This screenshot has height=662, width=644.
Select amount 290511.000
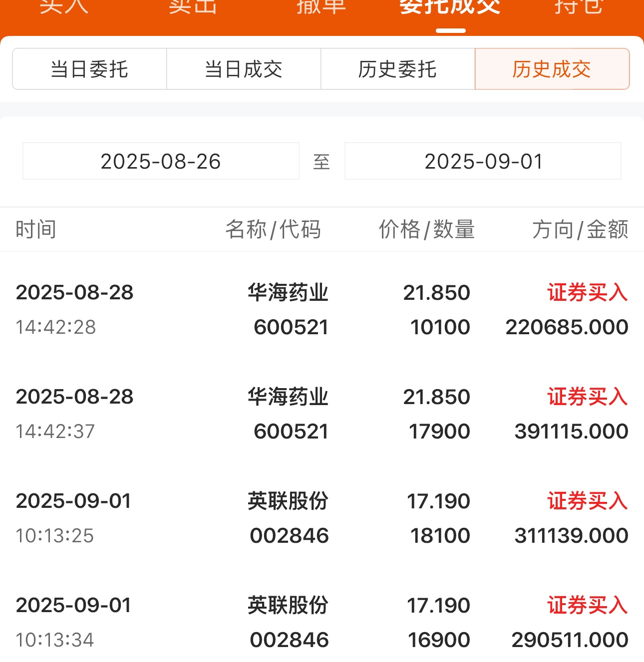click(570, 640)
